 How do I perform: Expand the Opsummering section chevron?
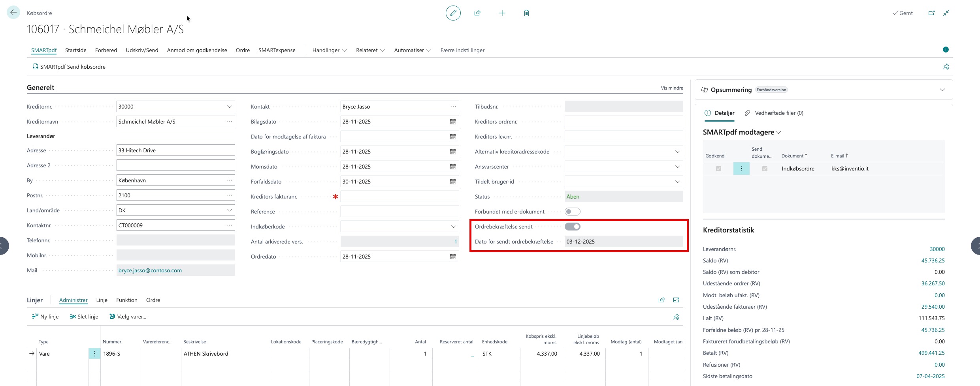pos(942,90)
